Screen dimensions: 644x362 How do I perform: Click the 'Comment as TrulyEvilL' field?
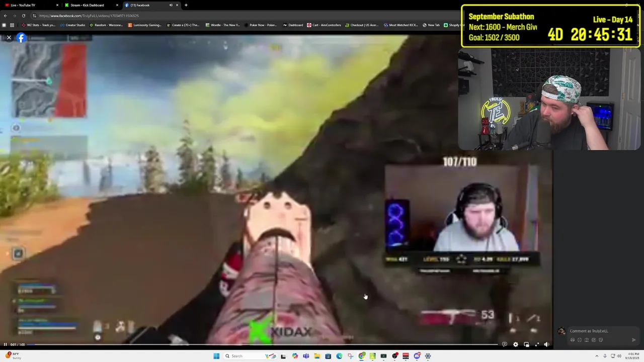tap(589, 331)
